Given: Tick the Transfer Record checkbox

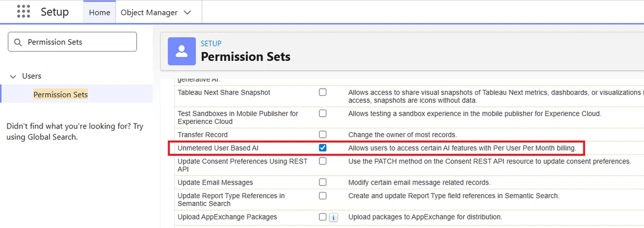Looking at the screenshot, I should coord(323,134).
